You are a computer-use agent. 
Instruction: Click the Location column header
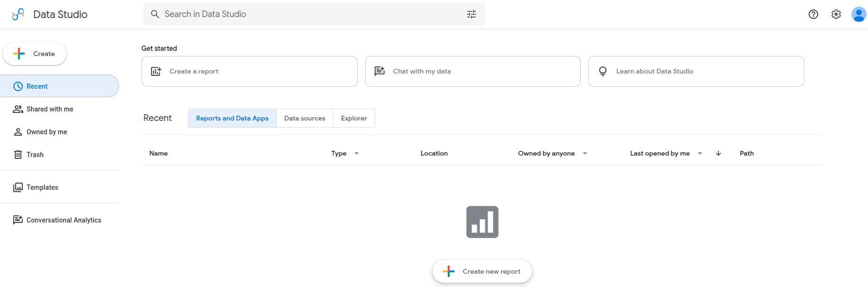434,153
